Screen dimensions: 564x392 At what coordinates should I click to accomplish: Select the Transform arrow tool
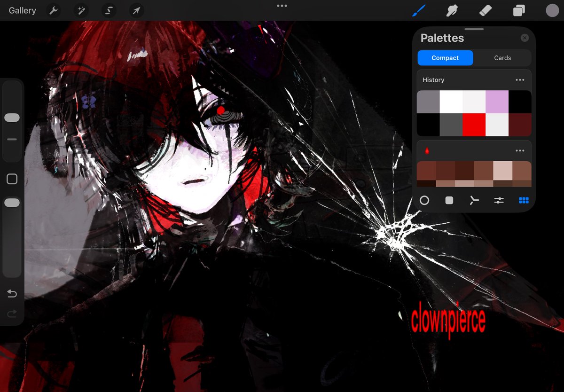click(x=136, y=10)
